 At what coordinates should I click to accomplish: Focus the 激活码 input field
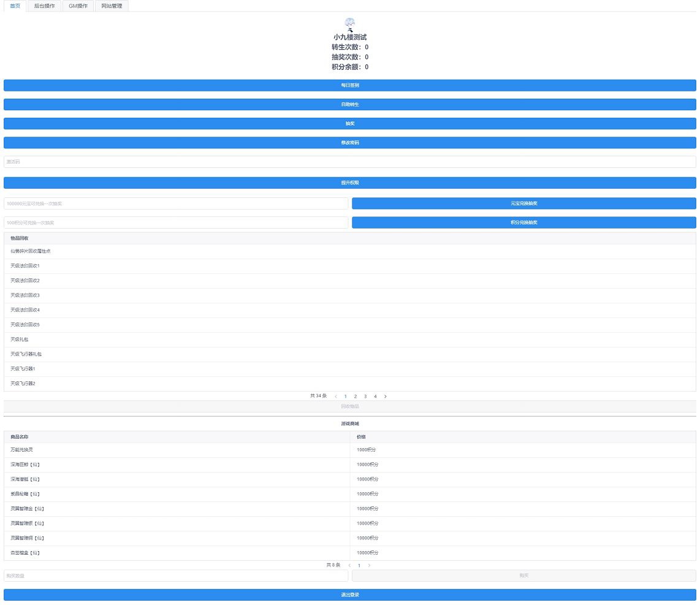point(350,162)
